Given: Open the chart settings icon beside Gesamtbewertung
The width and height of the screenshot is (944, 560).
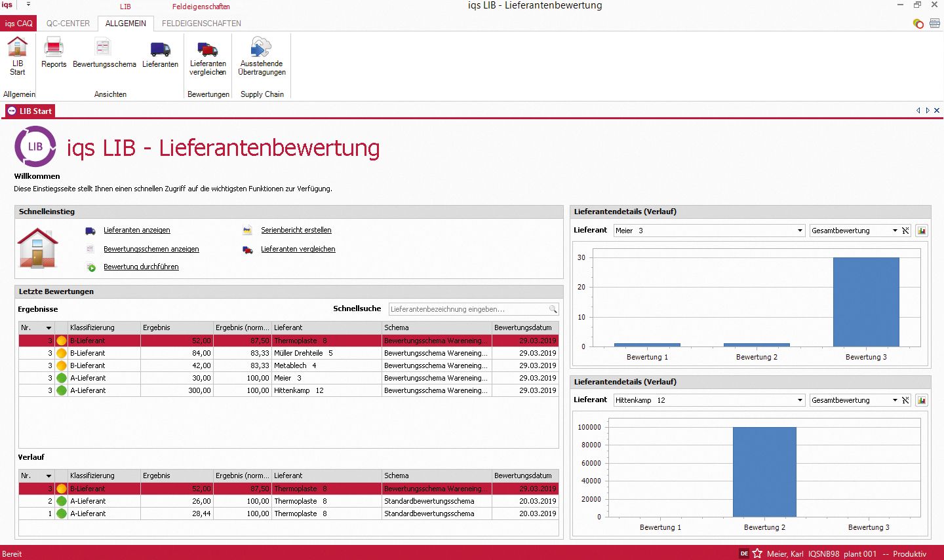Looking at the screenshot, I should tap(922, 230).
